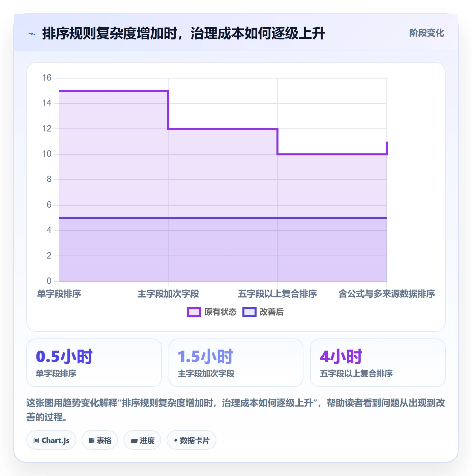This screenshot has width=472, height=476.
Task: Click the 原有状态 legend label
Action: (x=220, y=312)
